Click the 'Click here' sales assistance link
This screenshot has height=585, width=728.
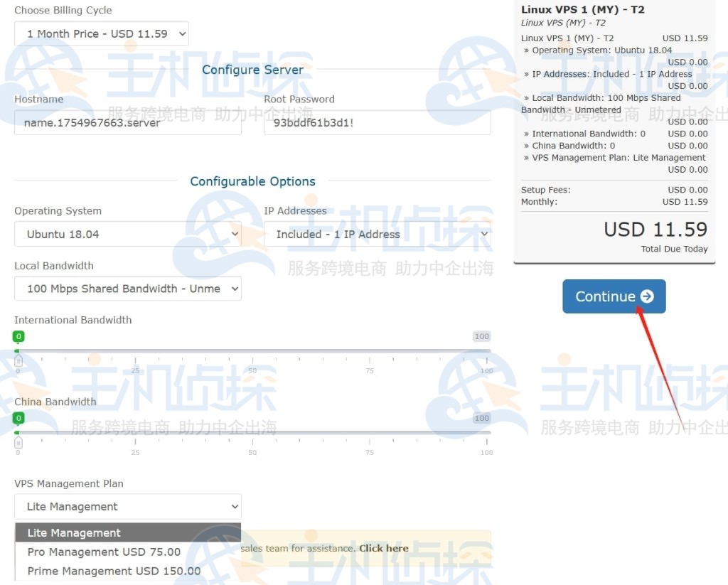[x=383, y=548]
